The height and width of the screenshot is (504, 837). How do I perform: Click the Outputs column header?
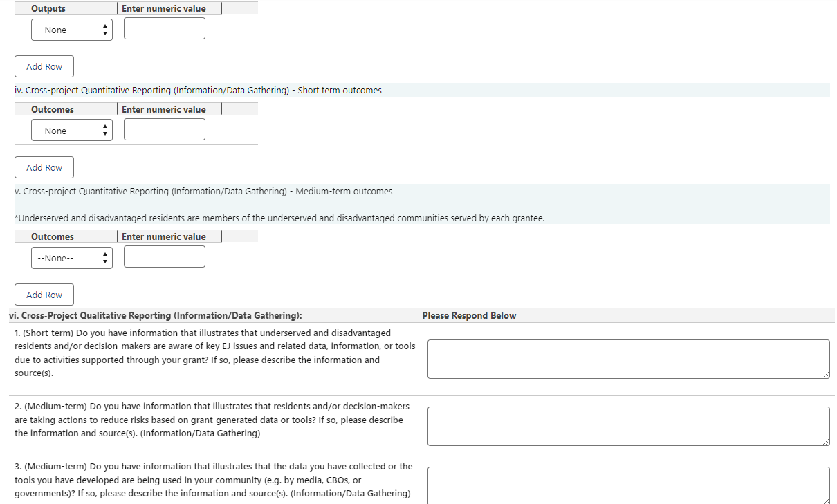tap(48, 8)
